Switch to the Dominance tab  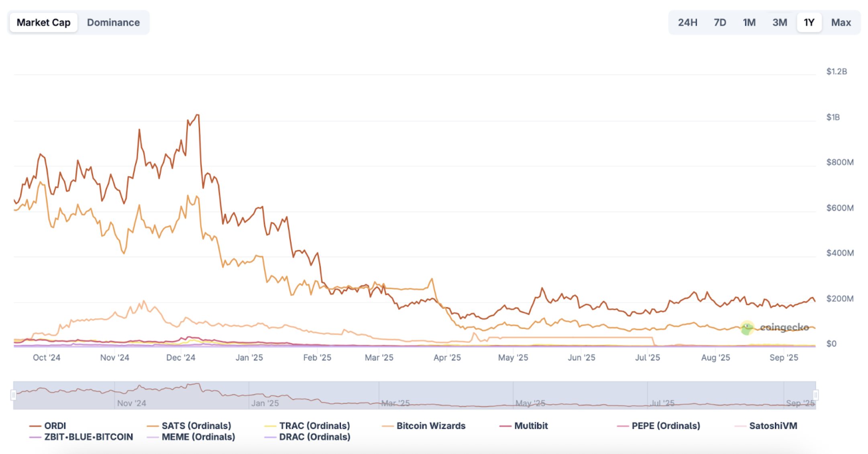point(113,22)
